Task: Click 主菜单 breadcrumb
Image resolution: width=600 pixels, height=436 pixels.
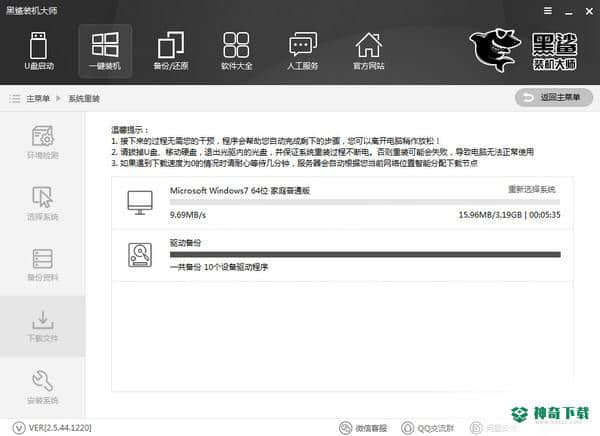Action: [x=38, y=99]
